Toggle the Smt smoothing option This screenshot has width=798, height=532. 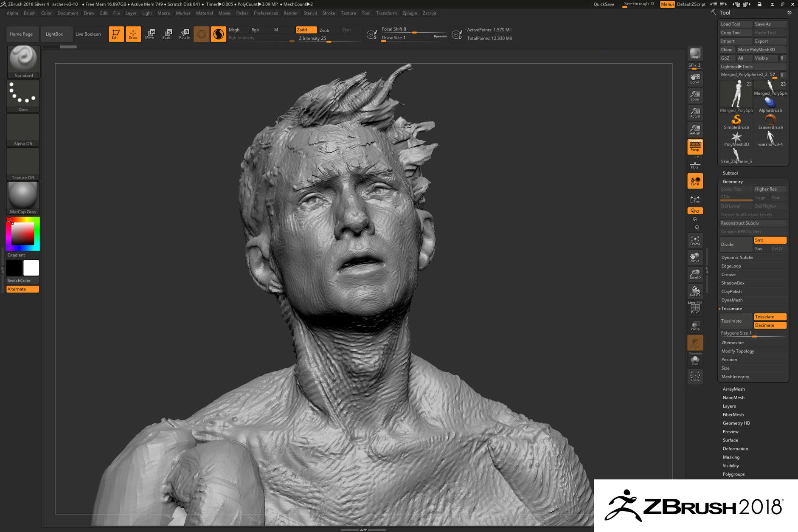[x=770, y=240]
